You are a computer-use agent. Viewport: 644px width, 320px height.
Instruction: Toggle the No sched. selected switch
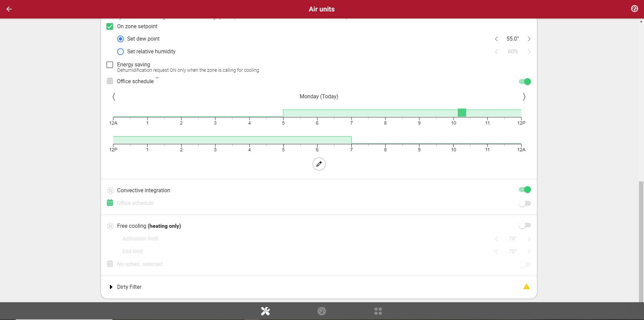coord(525,264)
